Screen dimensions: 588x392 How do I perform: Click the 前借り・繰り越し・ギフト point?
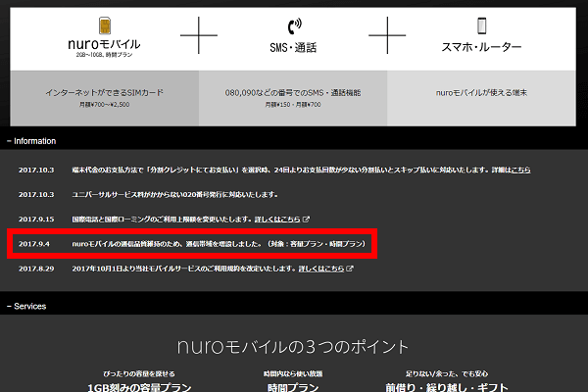coord(447,387)
